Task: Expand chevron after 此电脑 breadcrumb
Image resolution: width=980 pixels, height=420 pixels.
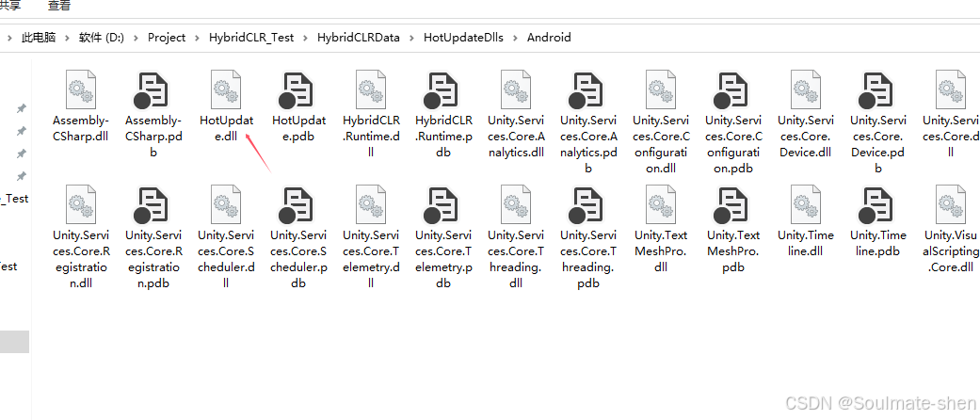Action: [68, 38]
